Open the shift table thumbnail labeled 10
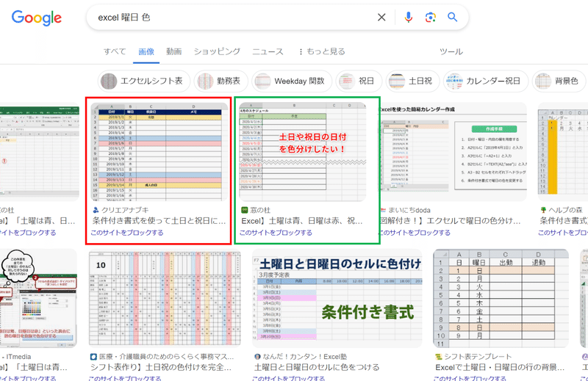The height and width of the screenshot is (381, 588). click(x=165, y=299)
